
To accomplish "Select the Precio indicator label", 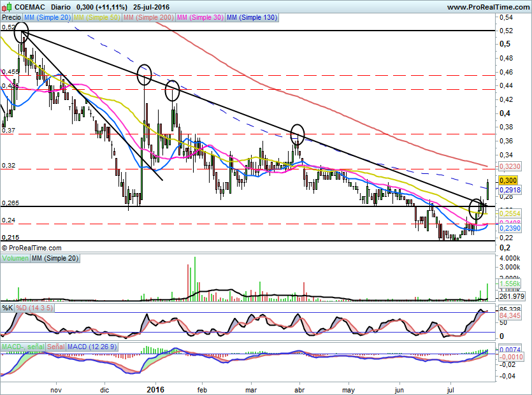I will pyautogui.click(x=11, y=17).
